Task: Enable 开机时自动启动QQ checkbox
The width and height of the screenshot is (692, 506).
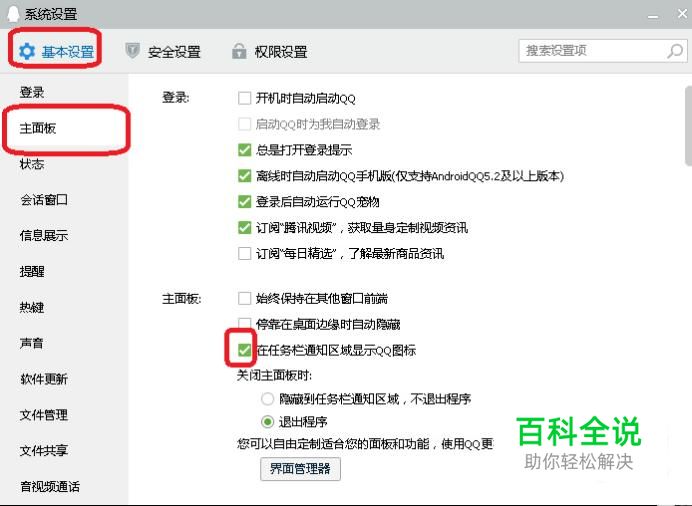Action: pos(244,98)
